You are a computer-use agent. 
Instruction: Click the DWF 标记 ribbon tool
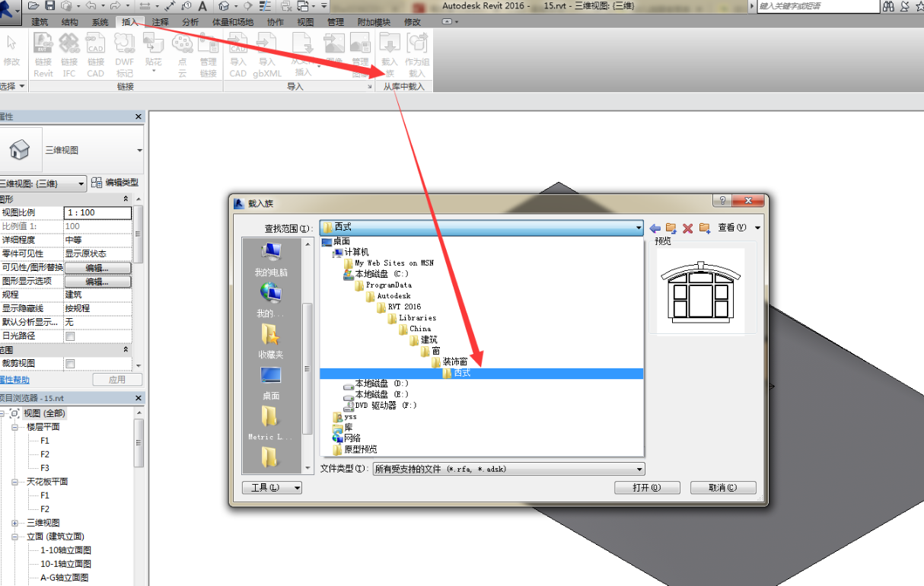point(124,56)
